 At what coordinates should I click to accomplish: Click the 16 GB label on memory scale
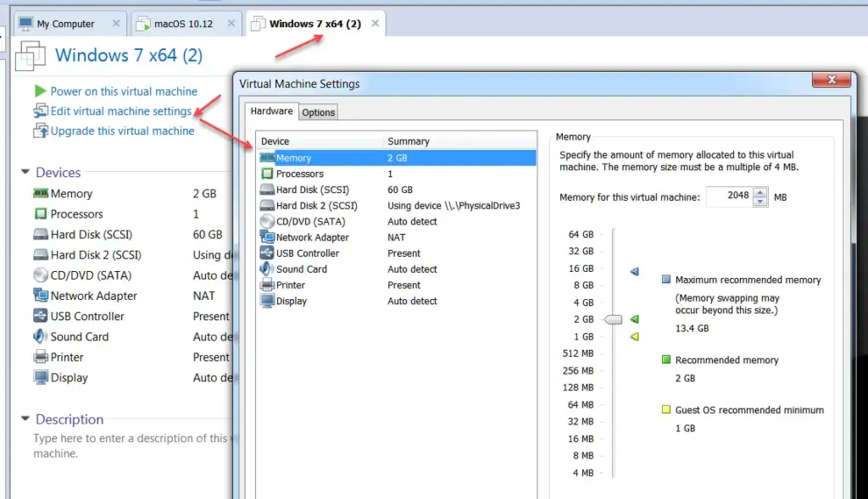[x=581, y=269]
